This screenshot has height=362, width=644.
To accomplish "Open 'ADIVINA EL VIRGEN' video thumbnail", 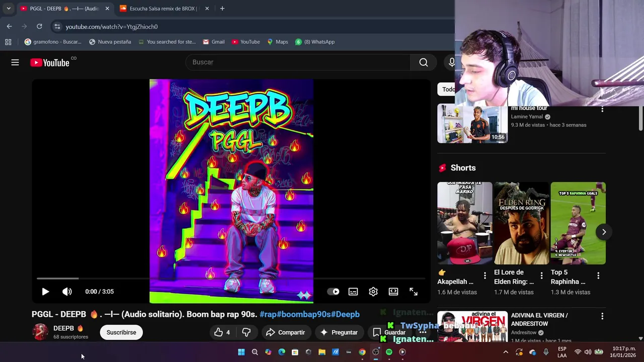I will pyautogui.click(x=472, y=327).
